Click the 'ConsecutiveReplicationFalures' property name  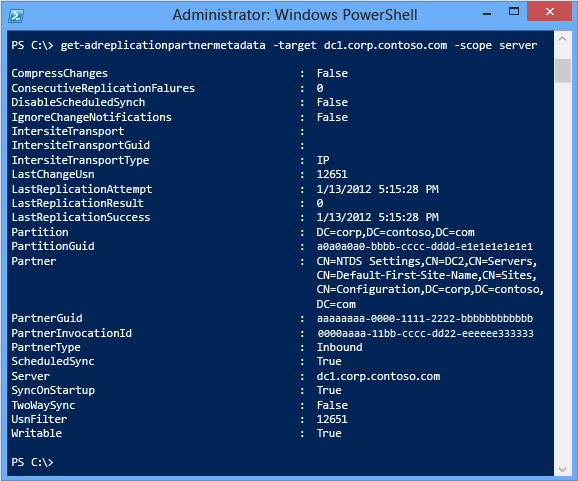pyautogui.click(x=103, y=88)
